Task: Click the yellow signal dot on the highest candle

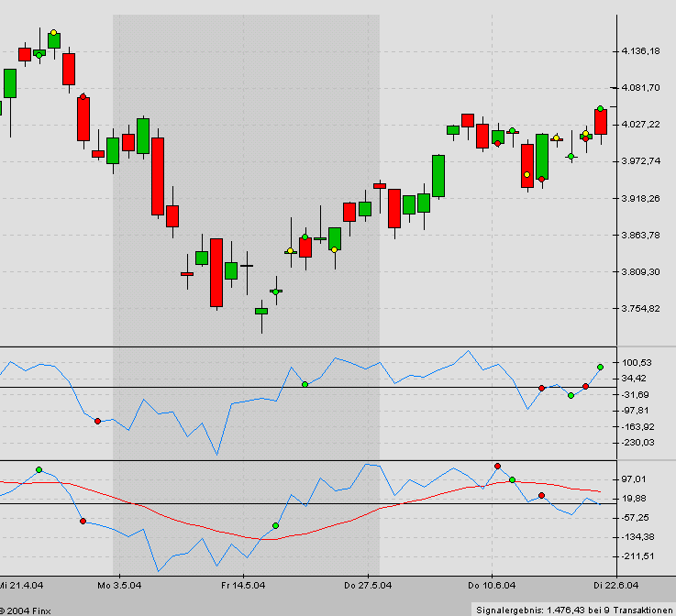Action: click(54, 33)
